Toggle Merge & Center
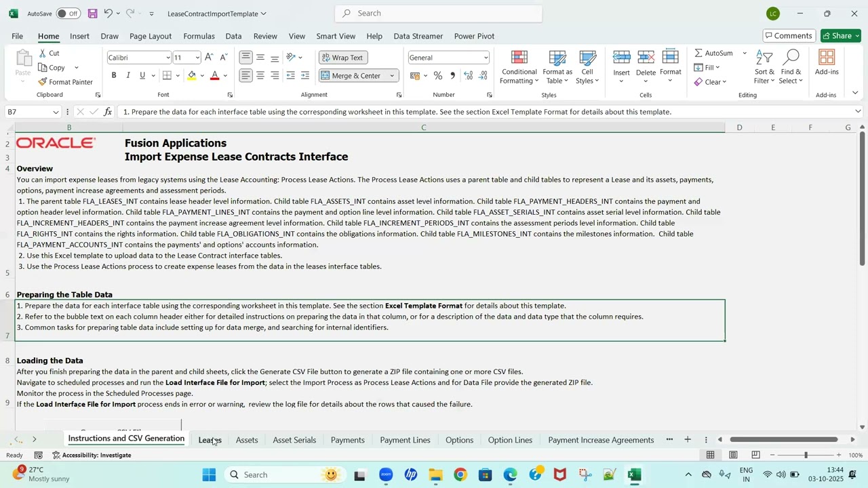Screen dimensions: 868x488 coord(352,75)
